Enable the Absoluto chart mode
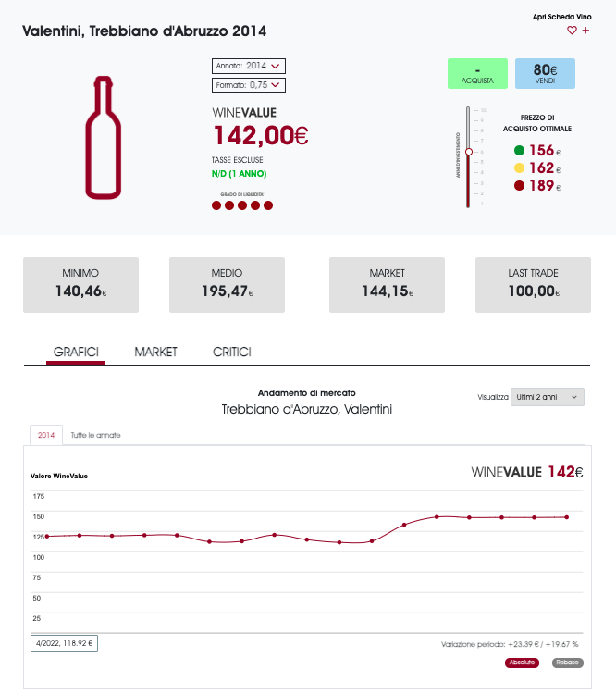The height and width of the screenshot is (694, 616). [522, 663]
